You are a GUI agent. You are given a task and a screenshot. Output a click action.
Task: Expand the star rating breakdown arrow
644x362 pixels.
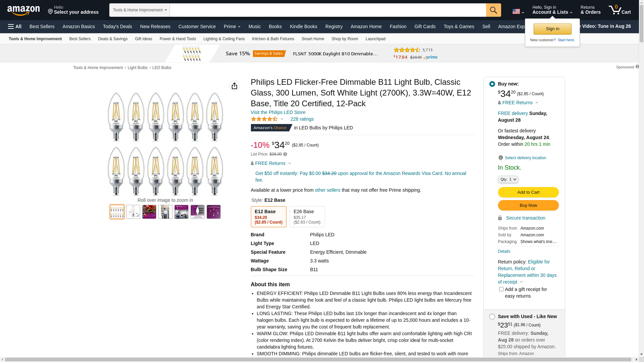point(282,119)
